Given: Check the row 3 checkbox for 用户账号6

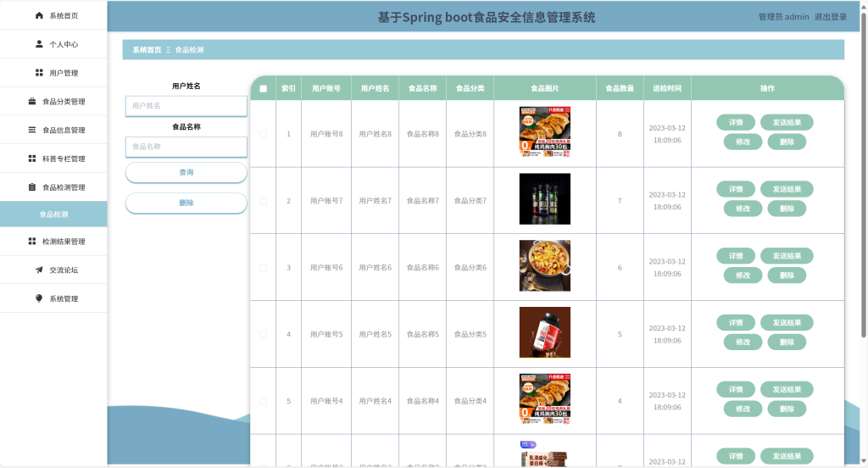Looking at the screenshot, I should 263,268.
